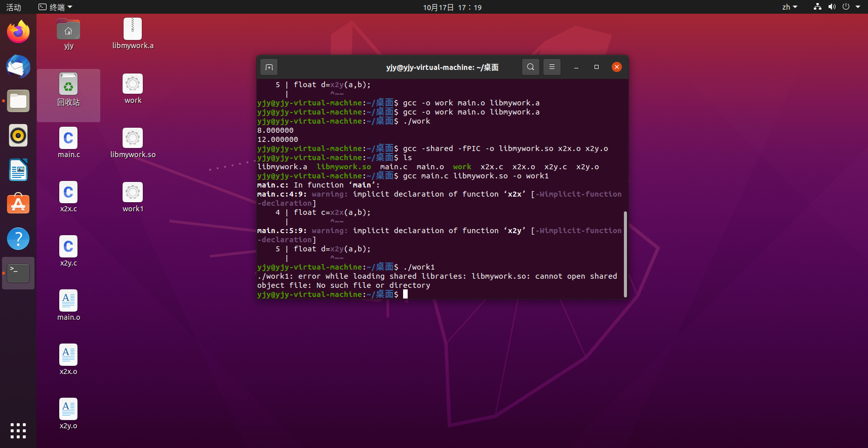
Task: Click the terminal title yjy@yjy-virtual-machine
Action: pos(442,67)
